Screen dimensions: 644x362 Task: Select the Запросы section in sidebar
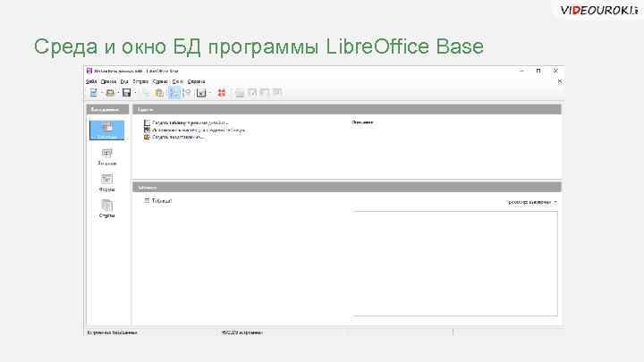[x=106, y=157]
